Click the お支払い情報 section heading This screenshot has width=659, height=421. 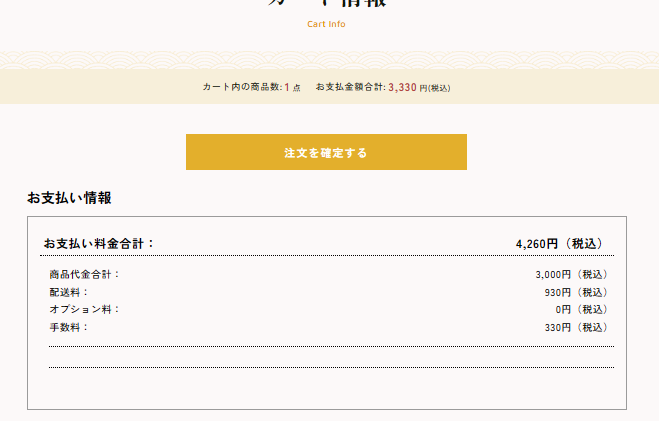69,198
